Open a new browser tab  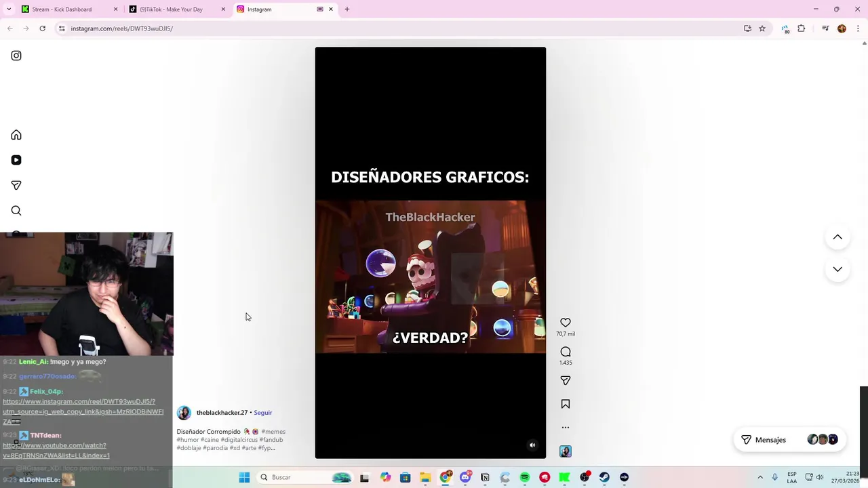[x=347, y=9]
